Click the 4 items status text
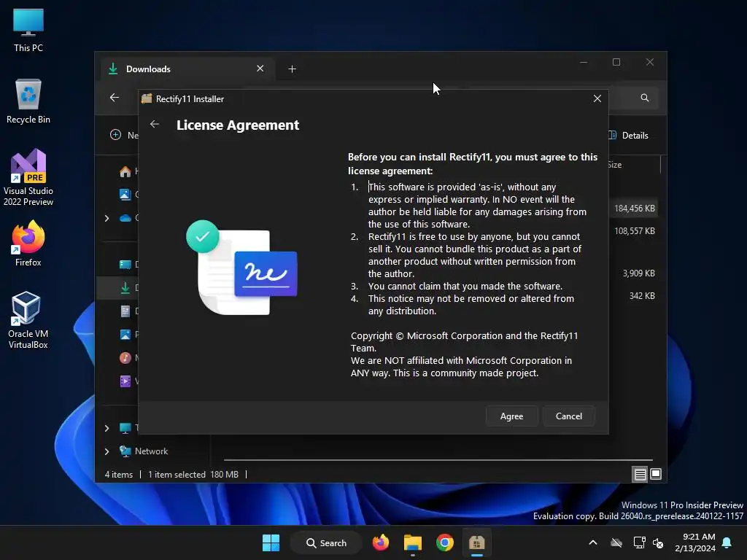Viewport: 747px width, 560px height. tap(119, 474)
